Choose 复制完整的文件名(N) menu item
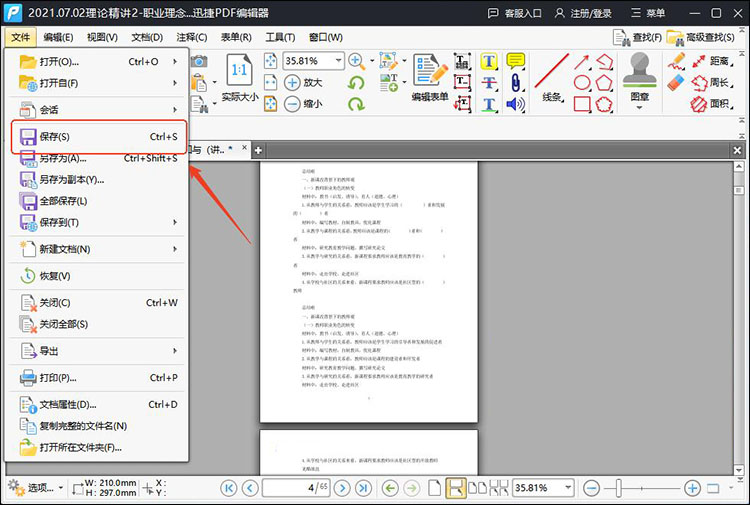The height and width of the screenshot is (505, 750). [97, 426]
